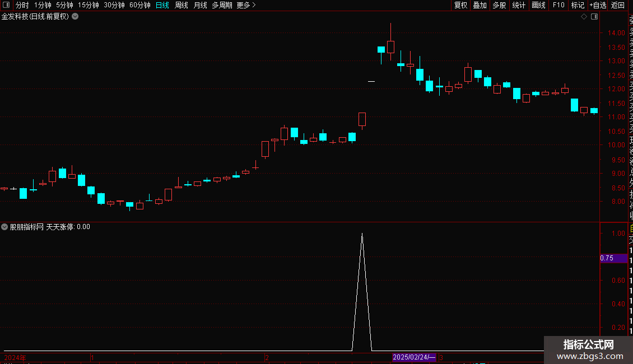Click the 标记 mark button
This screenshot has height=364, width=633.
(578, 5)
